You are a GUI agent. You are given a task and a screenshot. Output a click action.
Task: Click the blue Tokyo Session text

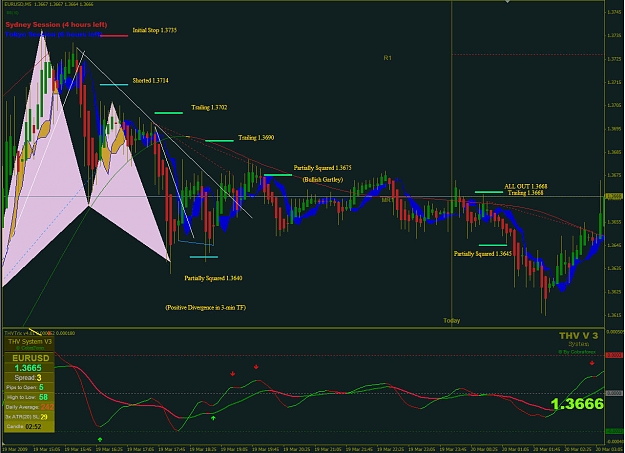coord(53,35)
